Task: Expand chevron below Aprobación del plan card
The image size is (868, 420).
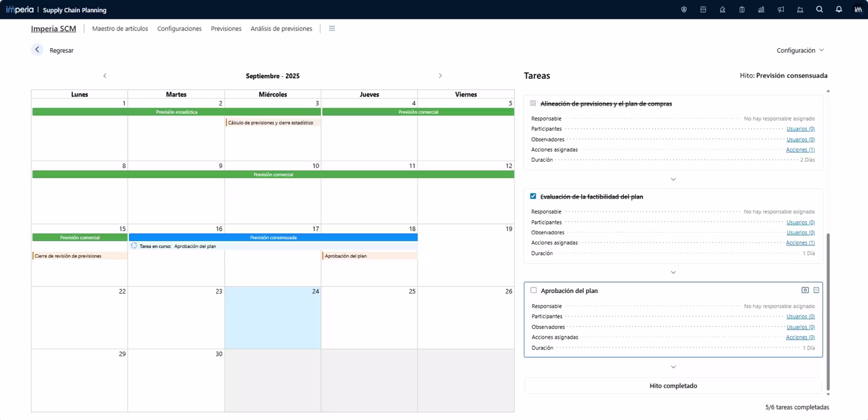Action: click(673, 367)
